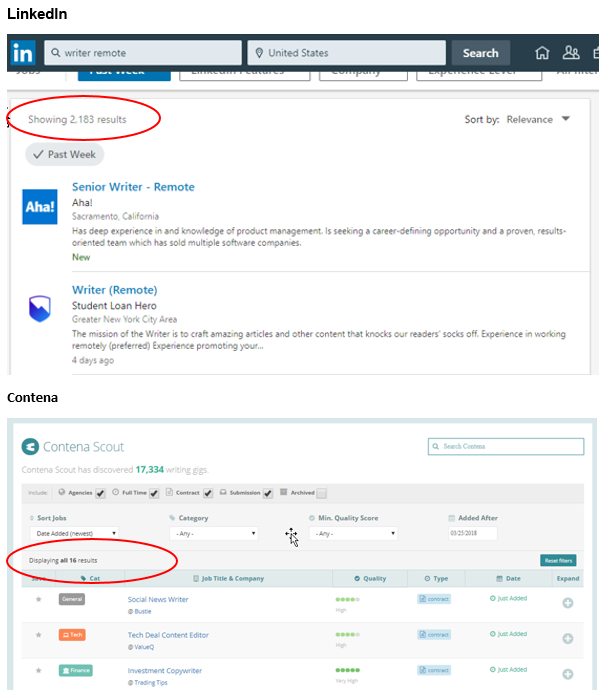Image resolution: width=605 pixels, height=700 pixels.
Task: Click the Student Loan Hero company name
Action: [114, 306]
